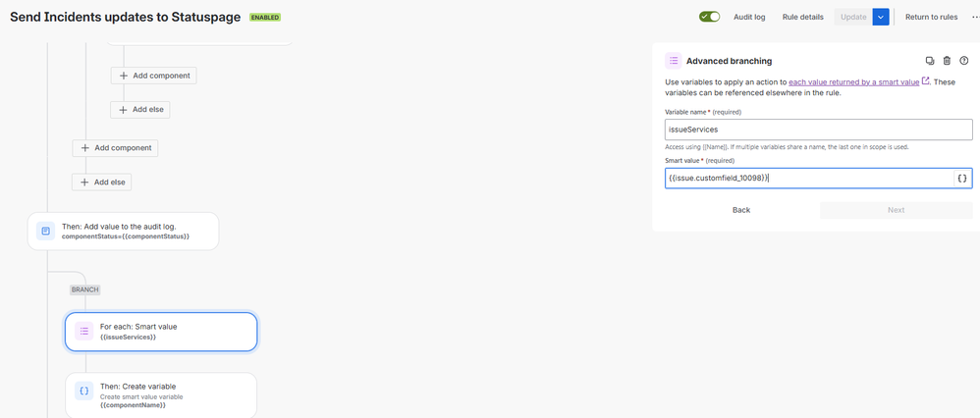Screen dimensions: 980x418
Task: Click the Advanced branching list icon
Action: [673, 61]
